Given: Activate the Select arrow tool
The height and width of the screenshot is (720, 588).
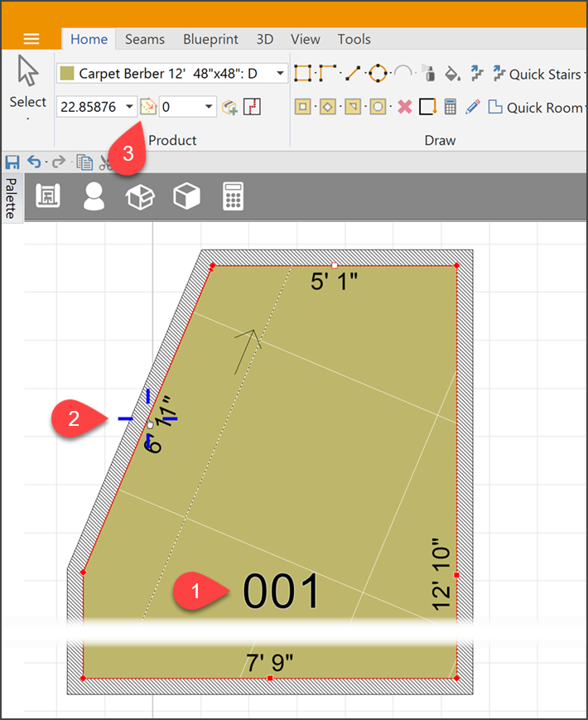Looking at the screenshot, I should coord(28,83).
